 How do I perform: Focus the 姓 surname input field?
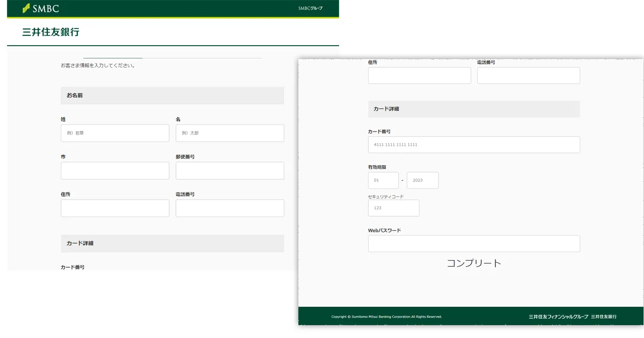coord(115,133)
